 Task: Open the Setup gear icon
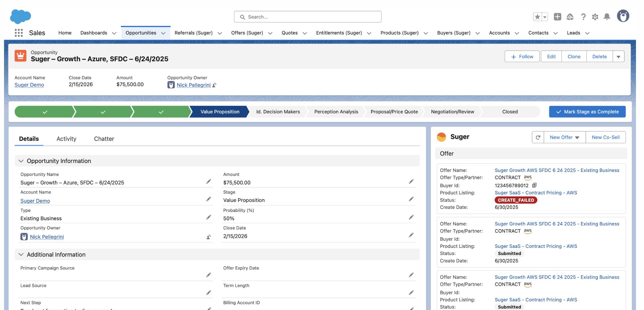[595, 17]
